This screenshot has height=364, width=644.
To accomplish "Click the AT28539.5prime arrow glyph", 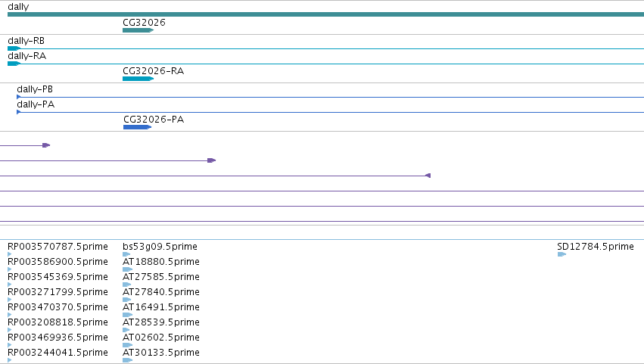I will (126, 330).
